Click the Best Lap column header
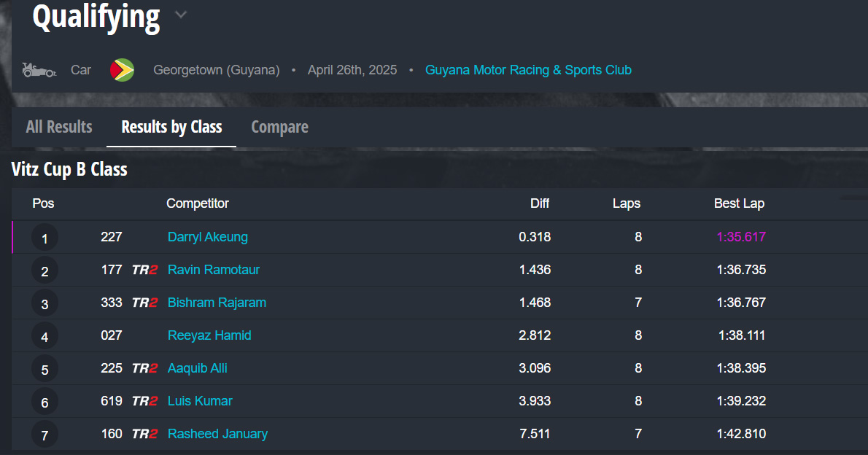This screenshot has height=455, width=868. point(739,203)
